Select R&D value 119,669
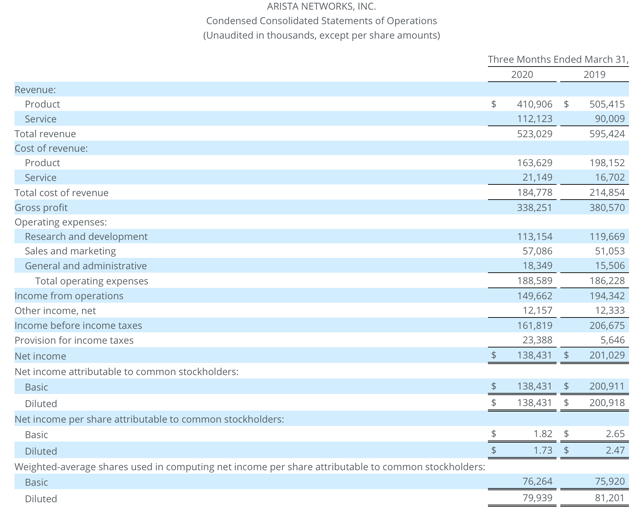Screen dimensions: 640x515 (x=607, y=237)
